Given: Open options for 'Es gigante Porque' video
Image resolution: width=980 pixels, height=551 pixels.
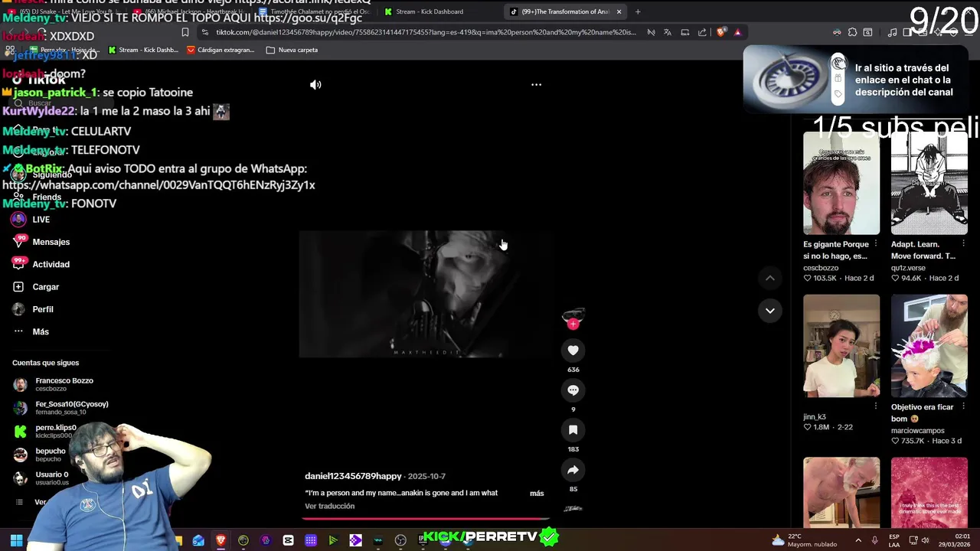Looking at the screenshot, I should 875,244.
